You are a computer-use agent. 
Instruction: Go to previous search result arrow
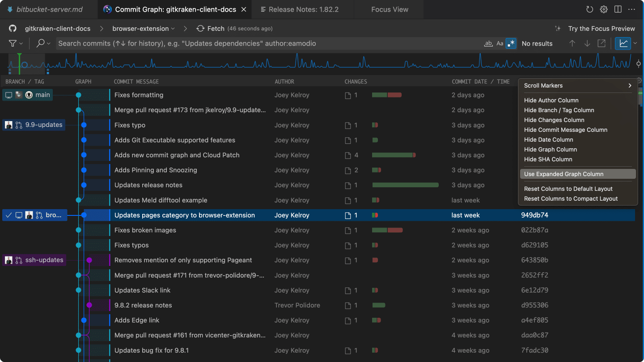[x=572, y=43]
